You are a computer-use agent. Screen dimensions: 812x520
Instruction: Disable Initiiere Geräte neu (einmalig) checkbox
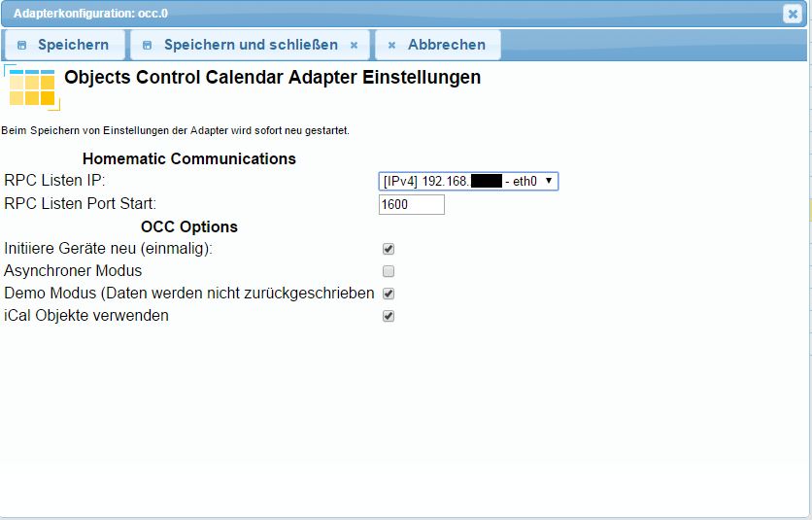[389, 249]
